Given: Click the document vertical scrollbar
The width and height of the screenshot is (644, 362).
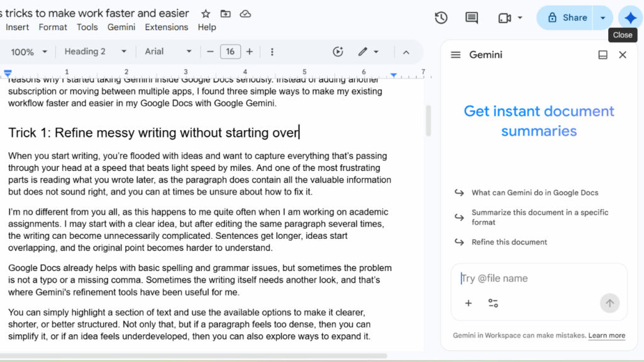Looking at the screenshot, I should point(428,121).
